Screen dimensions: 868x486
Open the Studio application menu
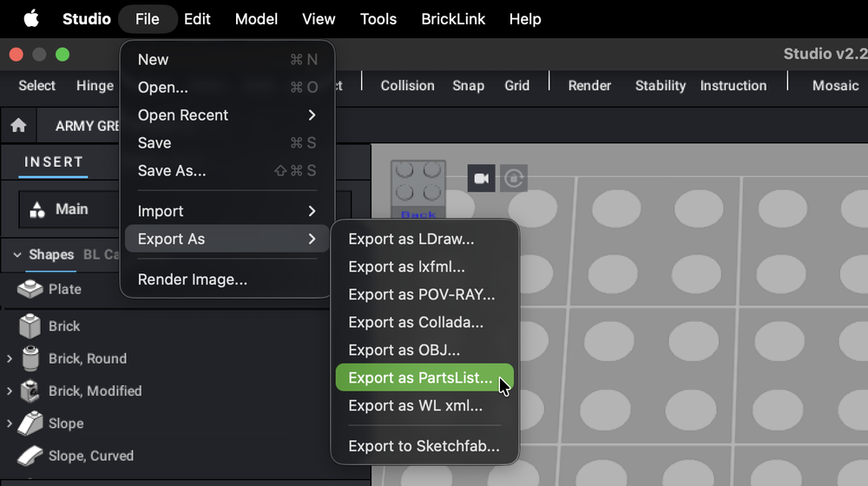coord(86,19)
